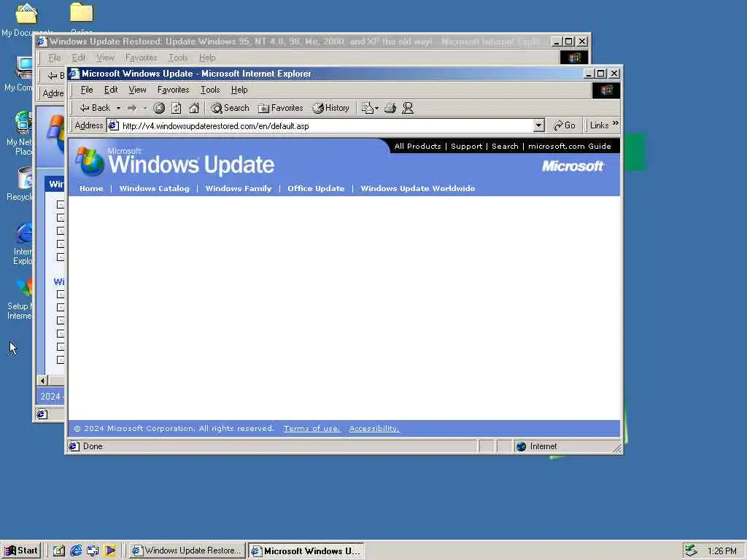Viewport: 747px width, 560px height.
Task: Expand the address bar dropdown arrow
Action: point(538,125)
